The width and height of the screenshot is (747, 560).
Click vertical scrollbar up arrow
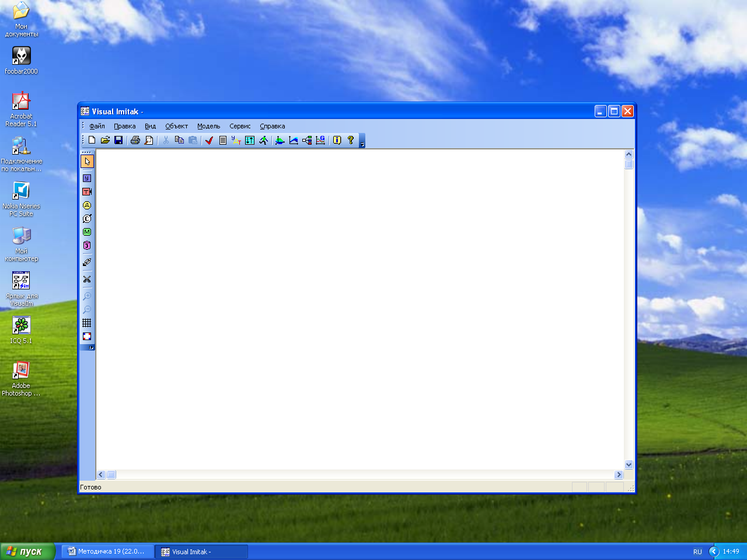coord(629,155)
